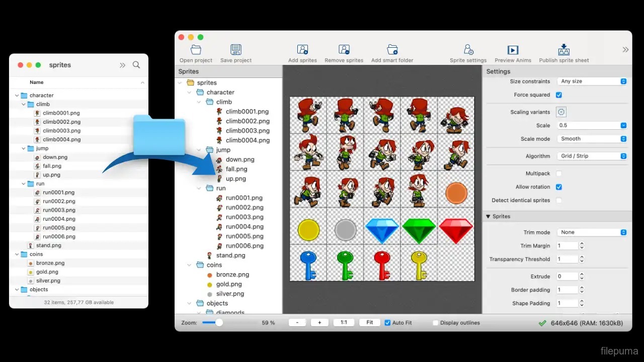644x362 pixels.
Task: Click the Add smart folder icon
Action: pos(392,50)
